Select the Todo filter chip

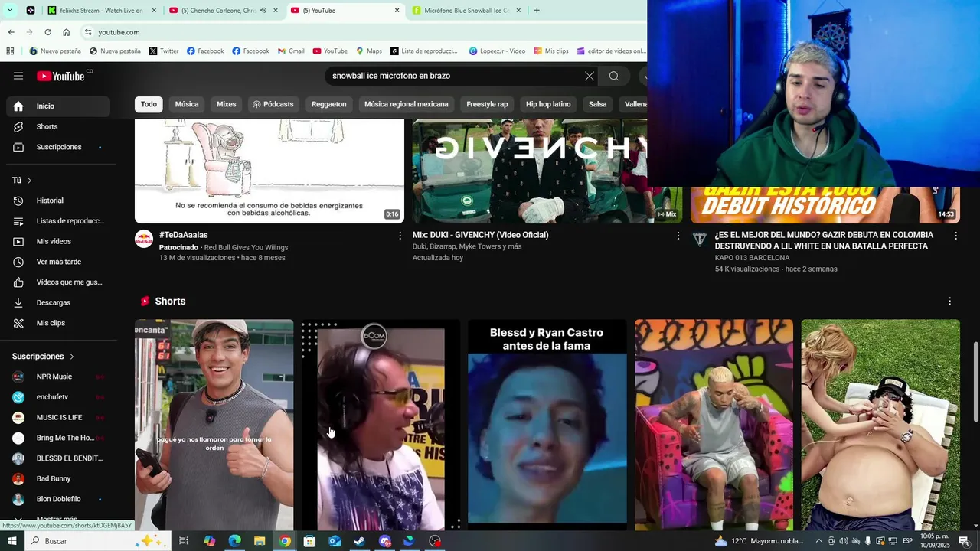149,104
